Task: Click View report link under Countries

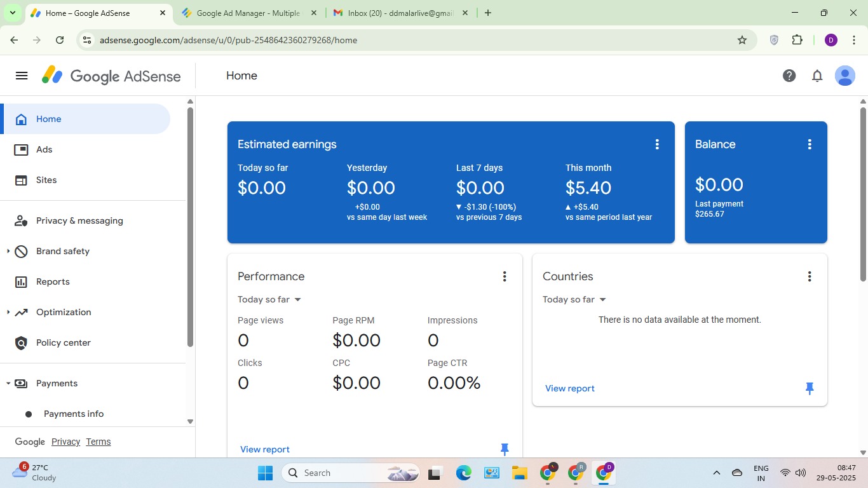Action: pyautogui.click(x=570, y=388)
